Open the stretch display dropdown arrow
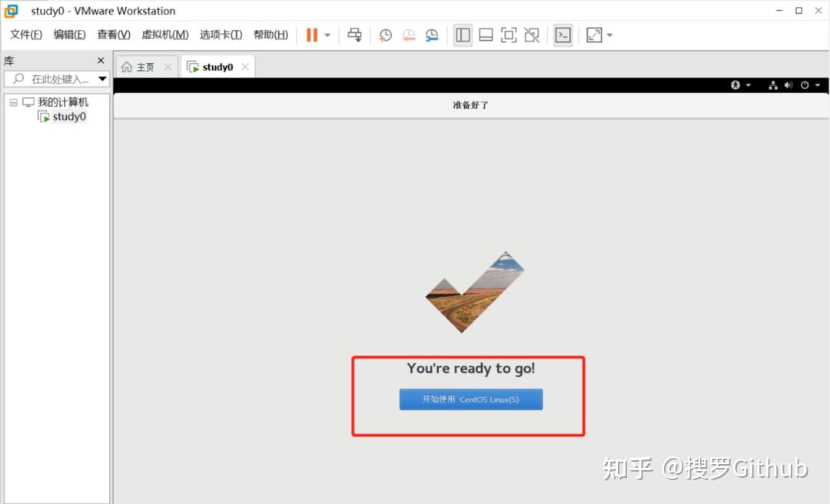 pyautogui.click(x=609, y=35)
